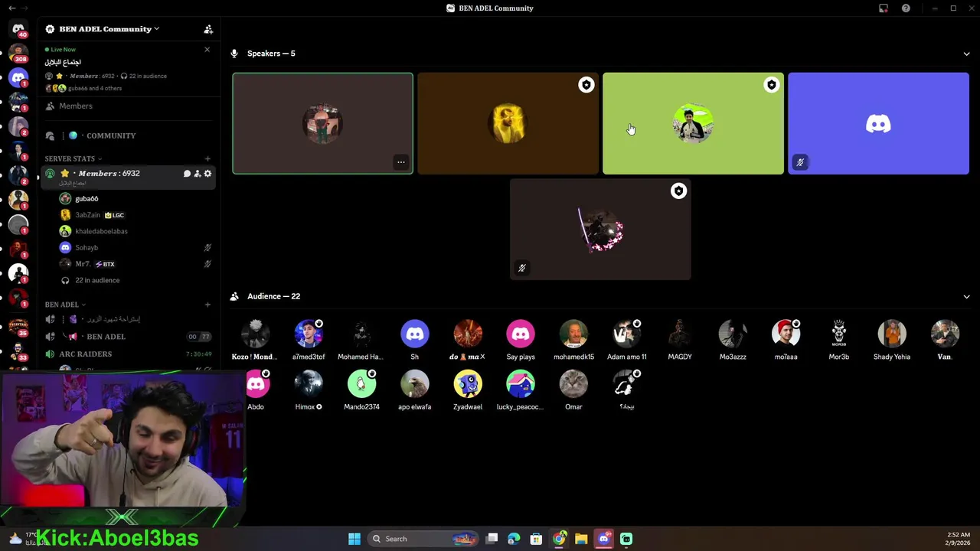Select audience member Kozo ! Mond
This screenshot has height=551, width=980.
coord(256,340)
